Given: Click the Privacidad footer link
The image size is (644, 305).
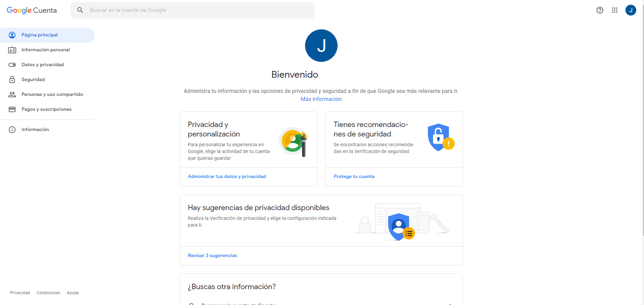Looking at the screenshot, I should pos(20,293).
